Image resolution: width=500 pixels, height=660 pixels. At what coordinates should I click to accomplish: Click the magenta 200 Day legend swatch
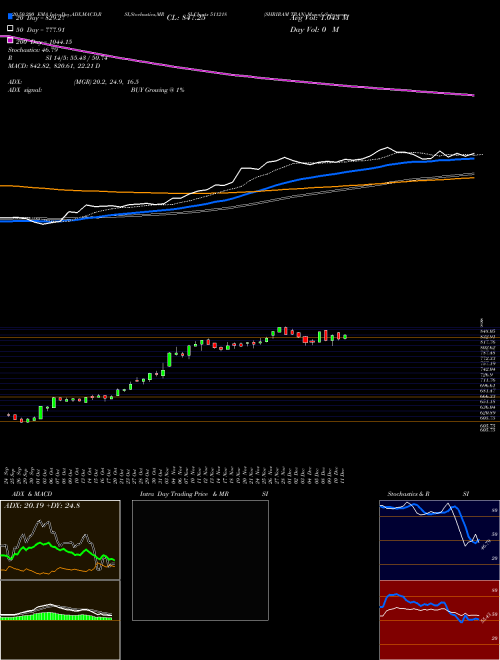point(11,41)
